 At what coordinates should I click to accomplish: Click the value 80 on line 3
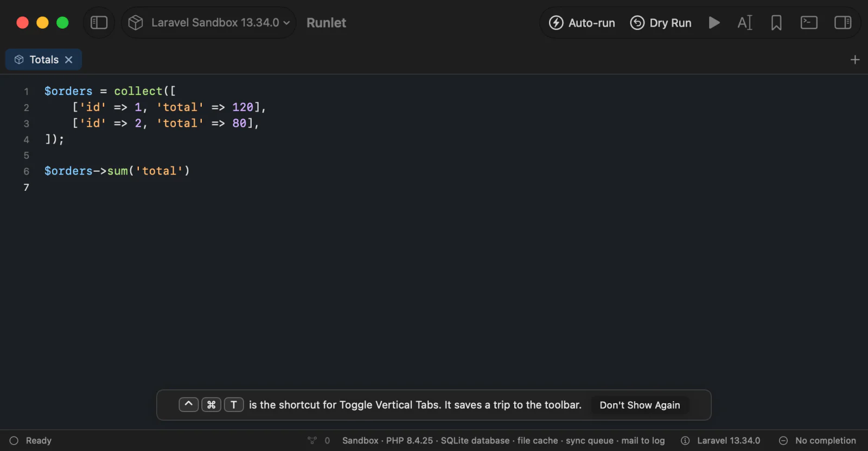coord(239,123)
